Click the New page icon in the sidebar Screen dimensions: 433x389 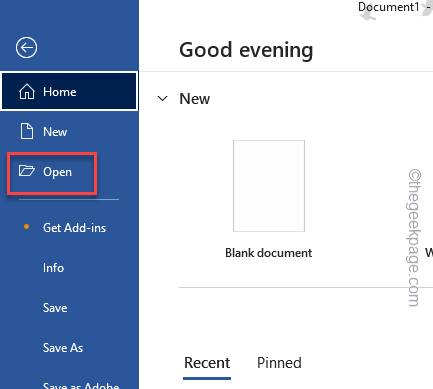click(x=27, y=131)
